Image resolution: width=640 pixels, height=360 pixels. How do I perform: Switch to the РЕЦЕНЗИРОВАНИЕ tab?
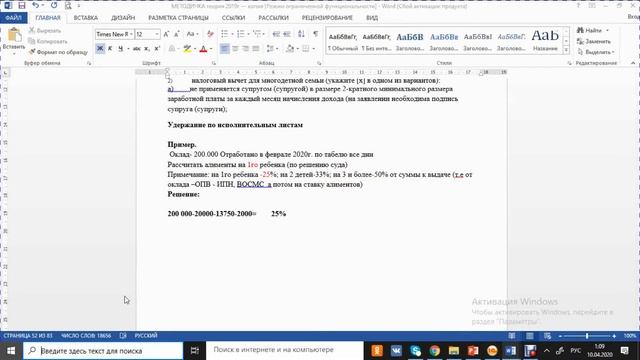click(x=327, y=18)
